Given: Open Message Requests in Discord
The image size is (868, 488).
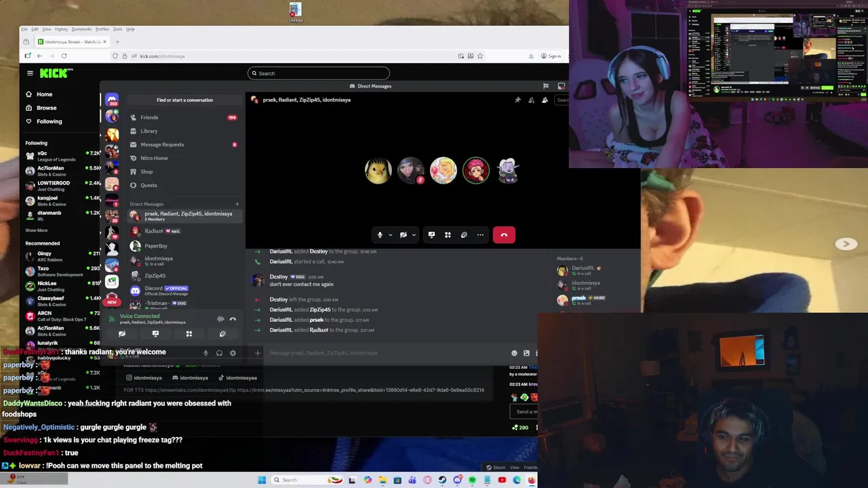Looking at the screenshot, I should pyautogui.click(x=184, y=144).
